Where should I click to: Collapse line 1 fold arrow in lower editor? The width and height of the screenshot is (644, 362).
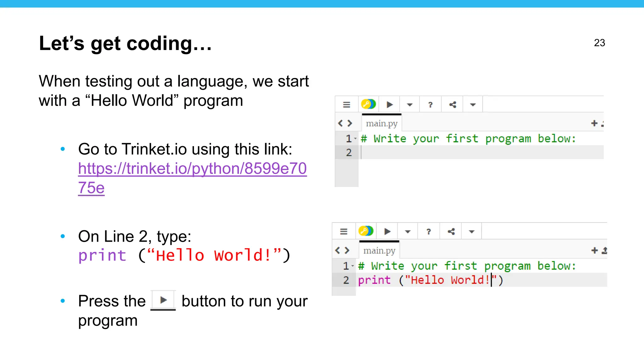point(353,266)
